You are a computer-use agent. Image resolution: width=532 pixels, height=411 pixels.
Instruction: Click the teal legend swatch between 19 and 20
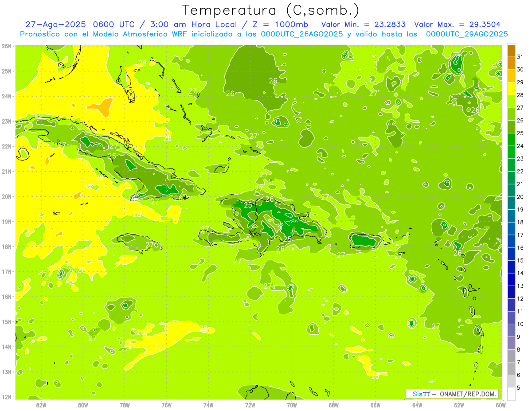tap(511, 203)
